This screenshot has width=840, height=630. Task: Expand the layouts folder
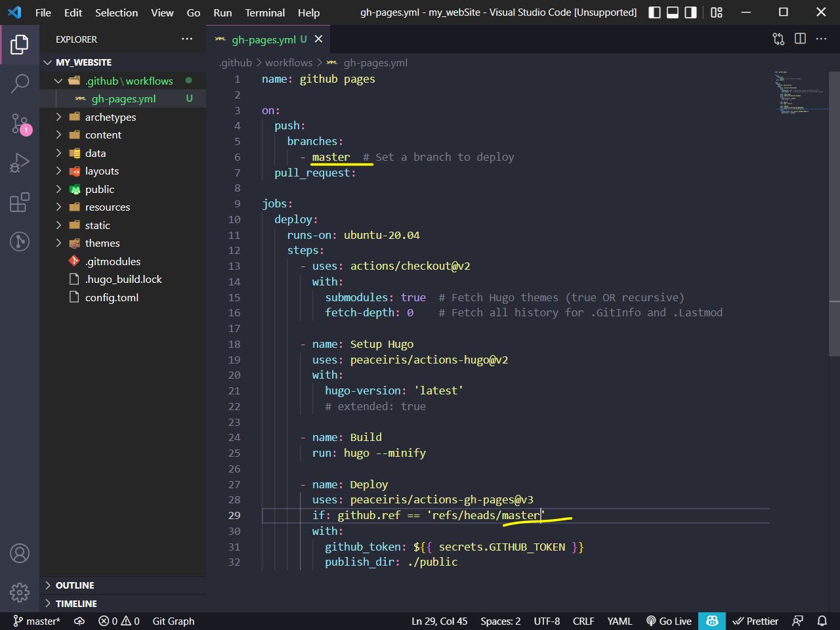123,171
